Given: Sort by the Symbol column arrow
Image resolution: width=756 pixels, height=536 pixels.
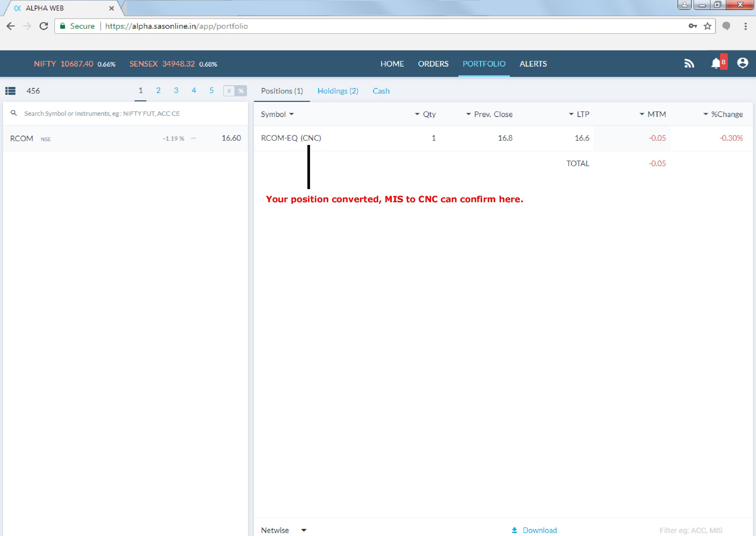Looking at the screenshot, I should tap(291, 114).
